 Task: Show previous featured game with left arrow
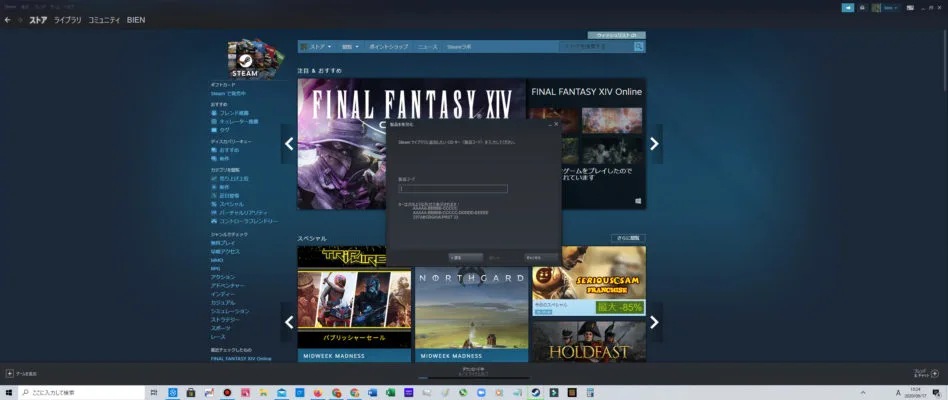[289, 144]
